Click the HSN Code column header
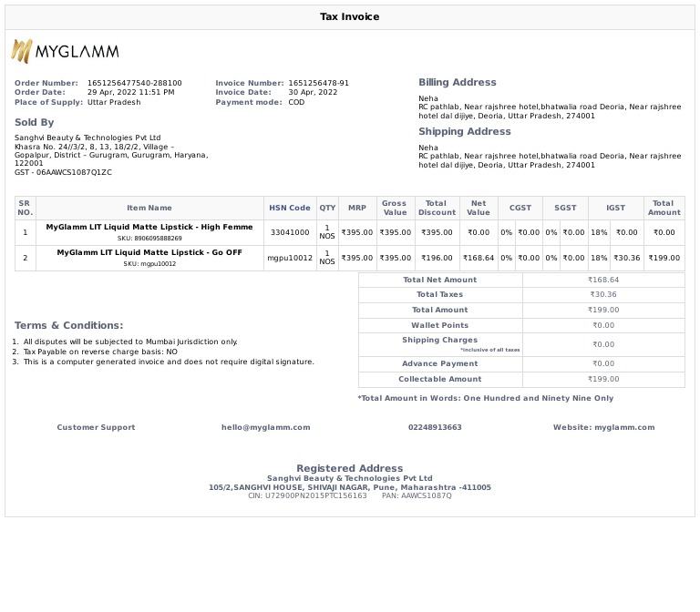The height and width of the screenshot is (612, 700). (289, 208)
